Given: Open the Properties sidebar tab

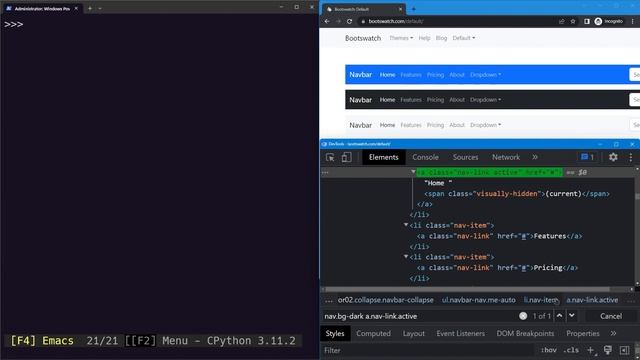Looking at the screenshot, I should pyautogui.click(x=583, y=333).
